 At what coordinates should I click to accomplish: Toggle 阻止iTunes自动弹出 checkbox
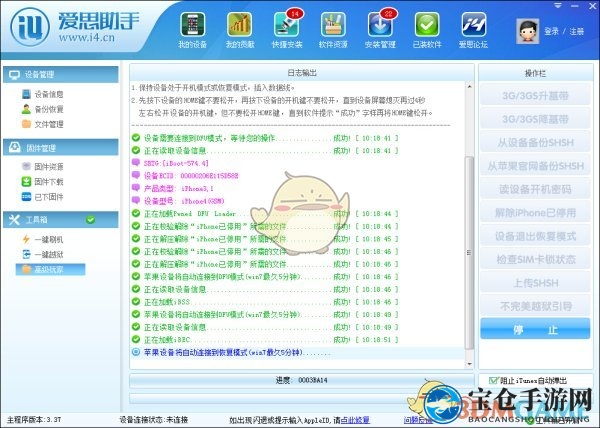pos(493,381)
